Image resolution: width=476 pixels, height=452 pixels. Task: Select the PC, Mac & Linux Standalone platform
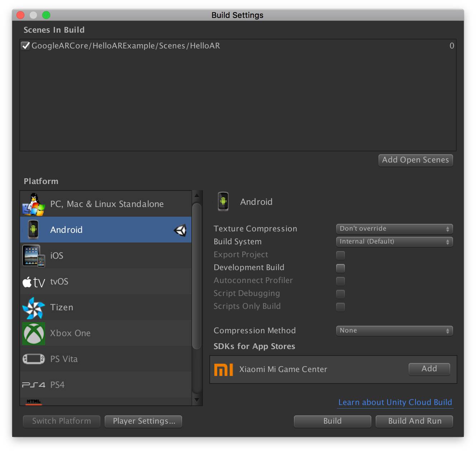pyautogui.click(x=106, y=204)
